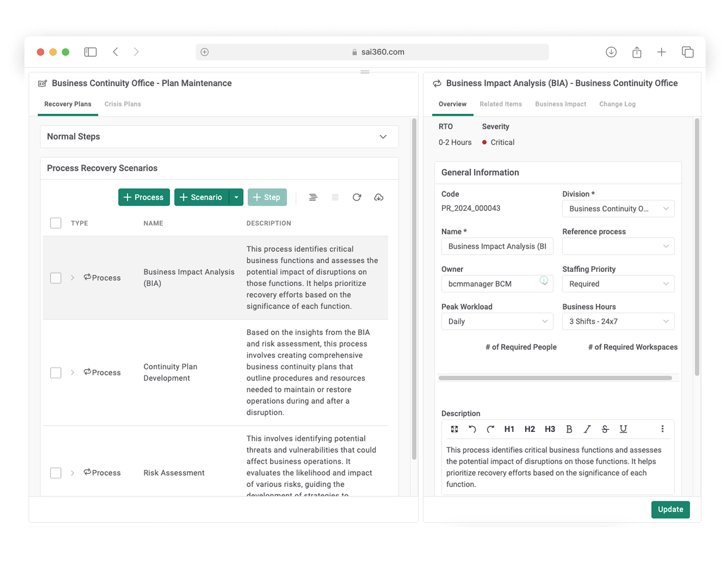Toggle underline in description editor

click(x=623, y=429)
